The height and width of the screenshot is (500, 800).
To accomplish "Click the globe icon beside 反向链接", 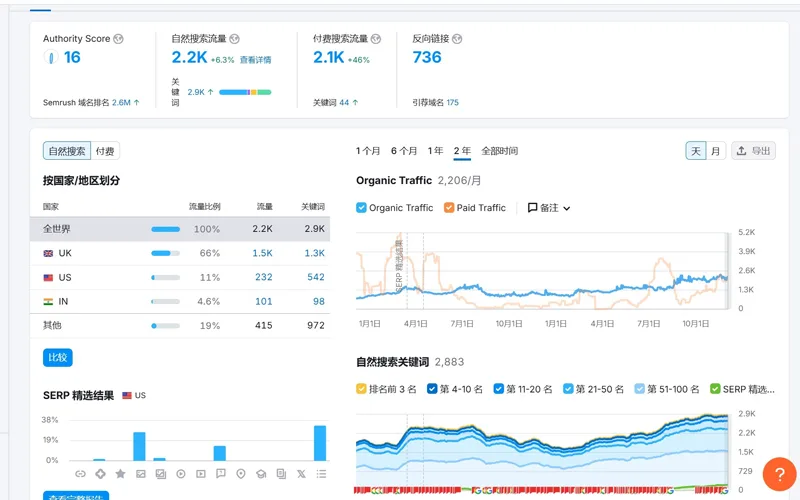I will [457, 39].
